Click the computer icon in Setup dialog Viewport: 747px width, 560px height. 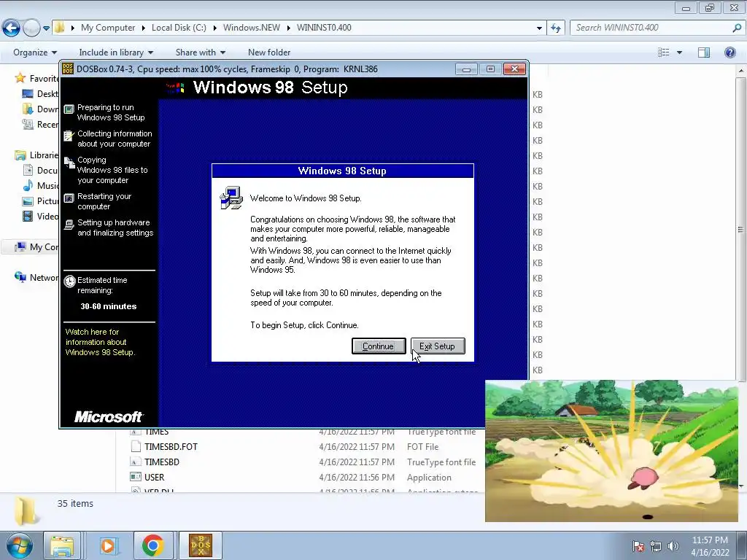(231, 198)
